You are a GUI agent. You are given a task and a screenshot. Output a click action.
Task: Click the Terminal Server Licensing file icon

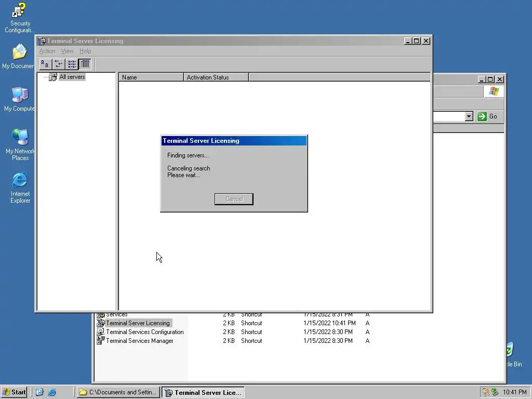click(x=100, y=323)
